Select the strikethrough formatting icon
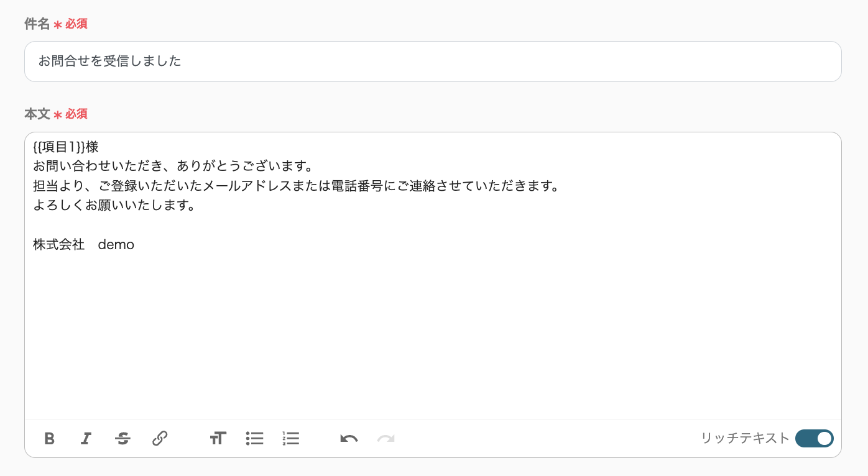 [122, 439]
